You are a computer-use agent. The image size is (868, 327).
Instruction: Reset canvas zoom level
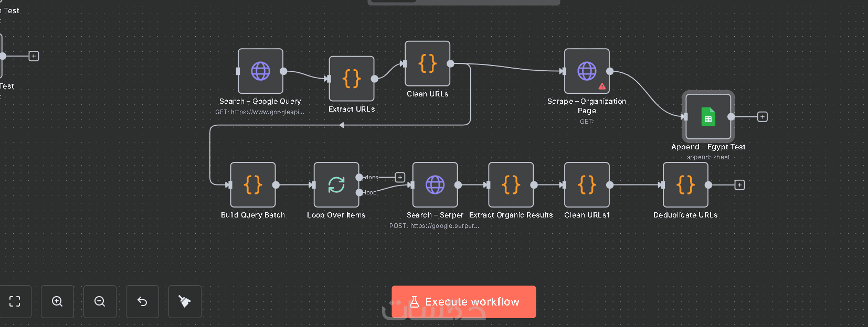click(142, 301)
